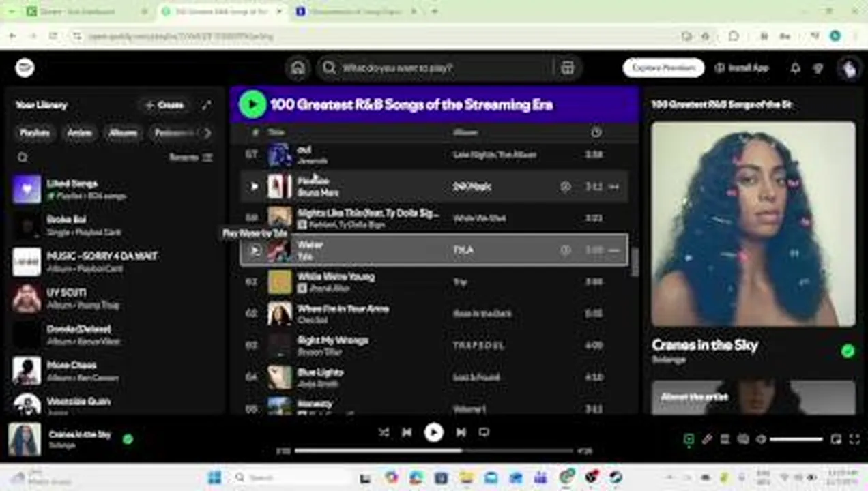Select Nights Like This track row
The image size is (868, 491).
coord(434,218)
